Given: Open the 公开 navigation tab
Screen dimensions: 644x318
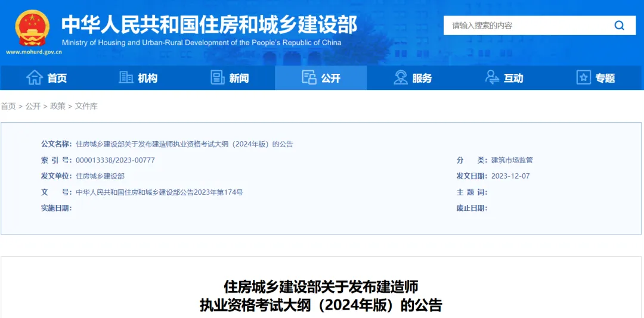Looking at the screenshot, I should 321,77.
